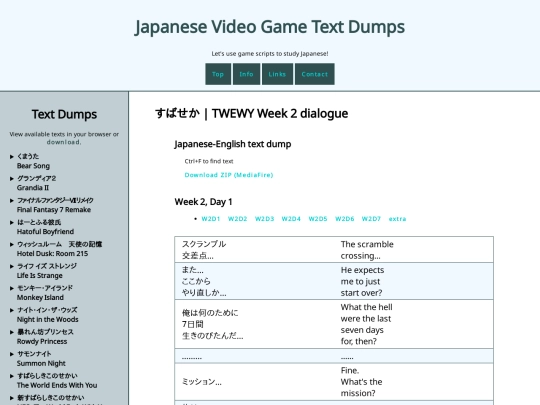The image size is (540, 405).
Task: Expand the Rowdy Princess disclosure triangle
Action: (x=12, y=332)
